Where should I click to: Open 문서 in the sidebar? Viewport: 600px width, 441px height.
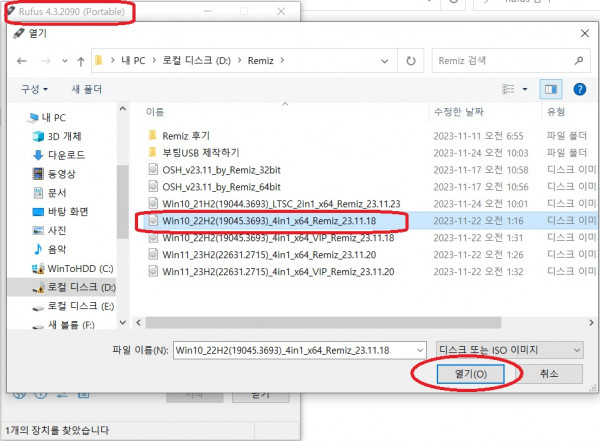[x=50, y=193]
